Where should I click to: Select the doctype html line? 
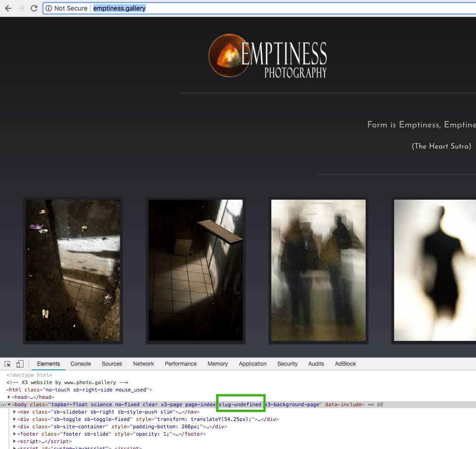click(x=29, y=375)
